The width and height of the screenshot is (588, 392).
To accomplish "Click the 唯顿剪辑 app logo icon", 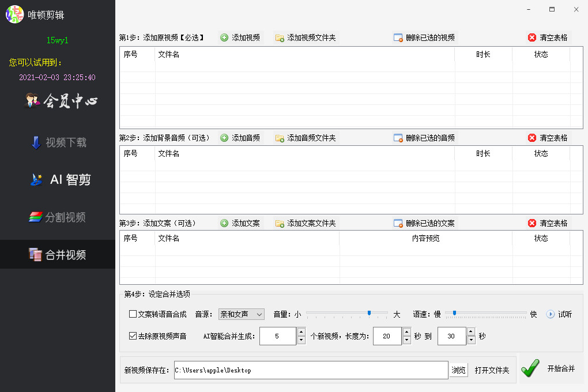I will coord(14,14).
